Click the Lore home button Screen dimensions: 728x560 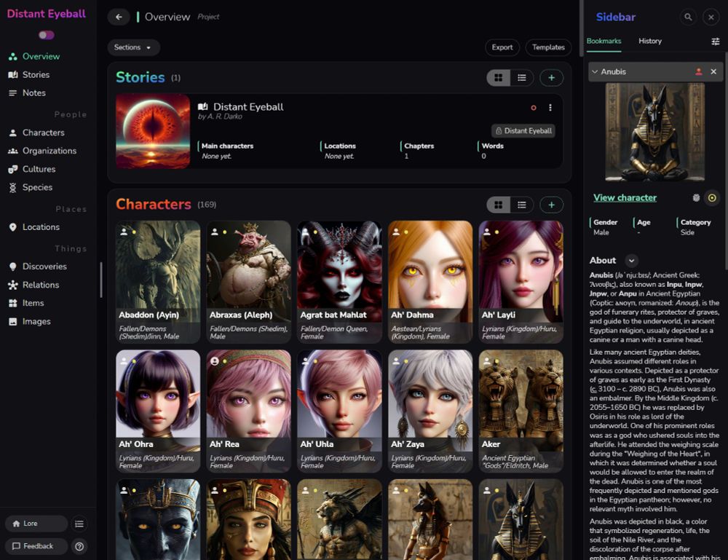pos(36,524)
